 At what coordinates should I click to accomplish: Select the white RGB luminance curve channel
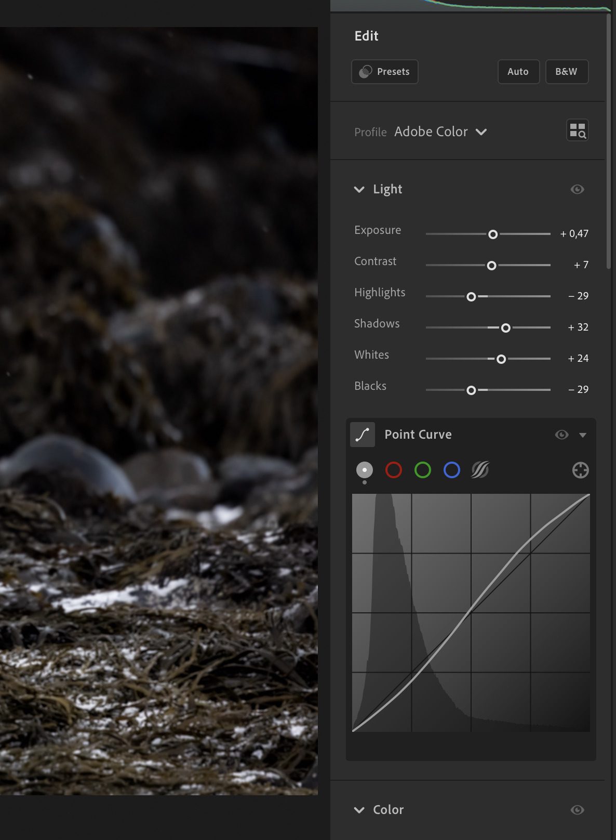364,470
